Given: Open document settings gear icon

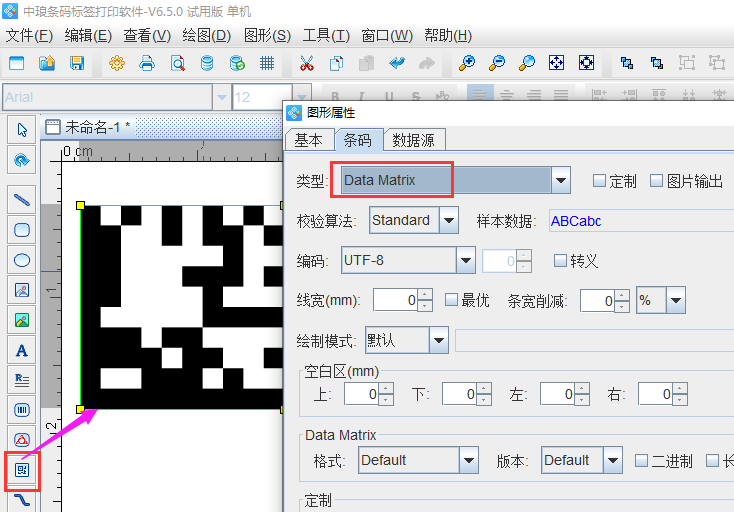Looking at the screenshot, I should (x=117, y=62).
